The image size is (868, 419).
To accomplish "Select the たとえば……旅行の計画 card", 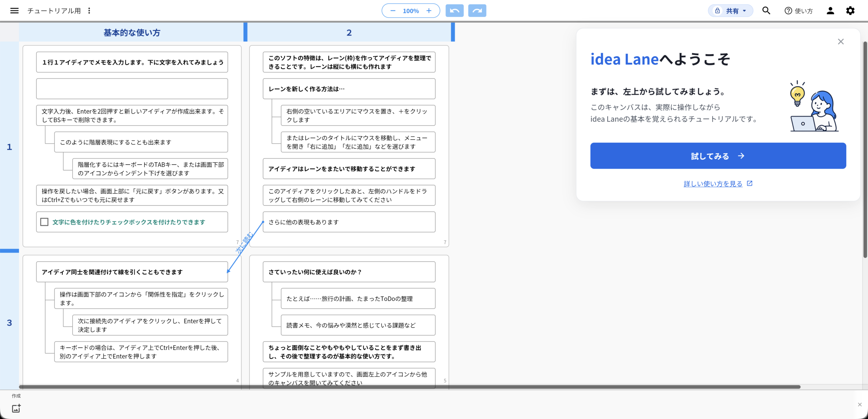I will 358,298.
